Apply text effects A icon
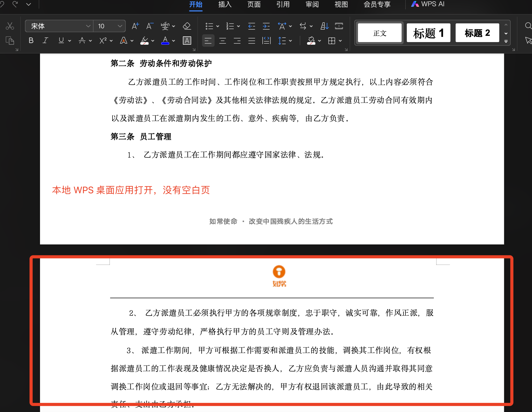Viewport: 532px width, 412px height. (124, 41)
